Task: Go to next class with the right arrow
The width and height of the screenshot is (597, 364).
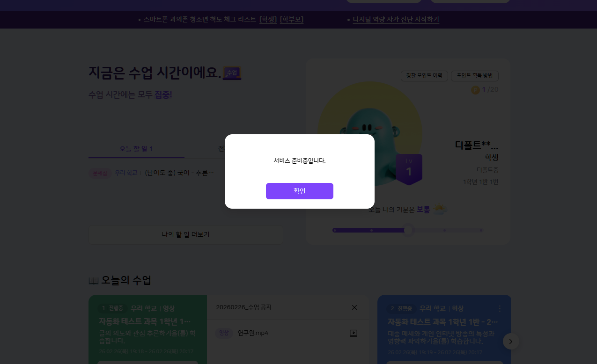Action: 510,342
